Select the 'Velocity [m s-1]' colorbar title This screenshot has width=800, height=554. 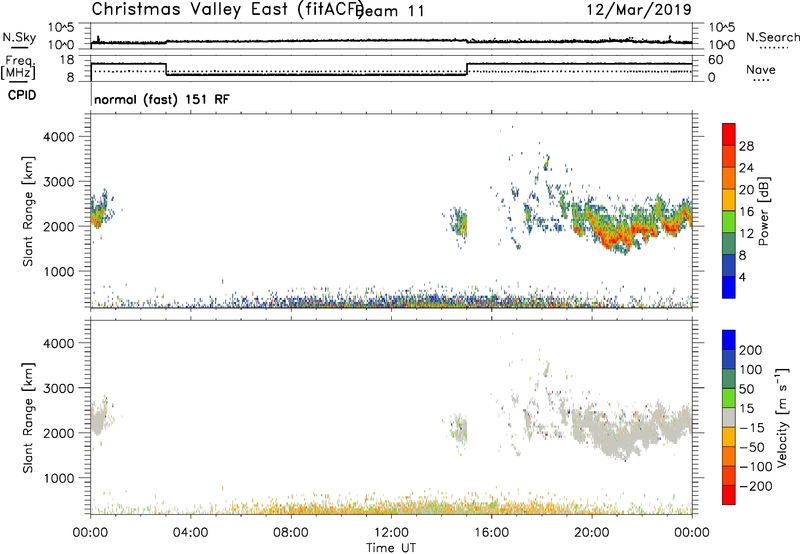pyautogui.click(x=782, y=417)
